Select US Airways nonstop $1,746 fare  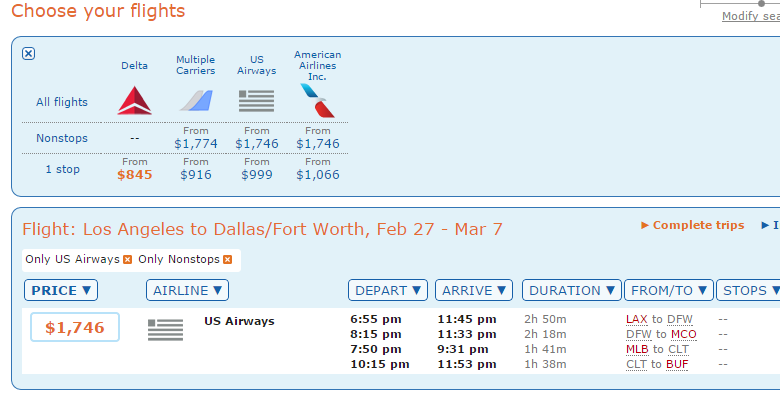257,143
